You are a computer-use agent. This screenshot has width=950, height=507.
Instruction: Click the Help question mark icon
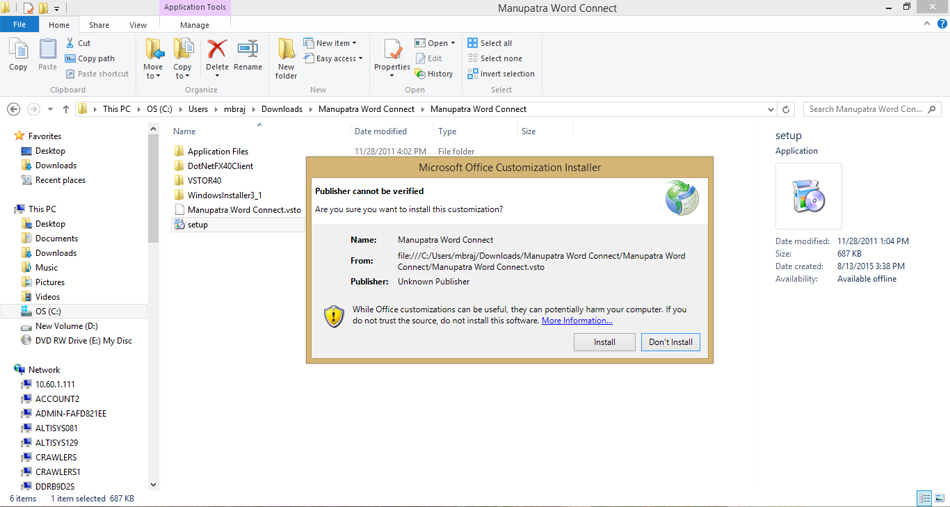point(942,24)
